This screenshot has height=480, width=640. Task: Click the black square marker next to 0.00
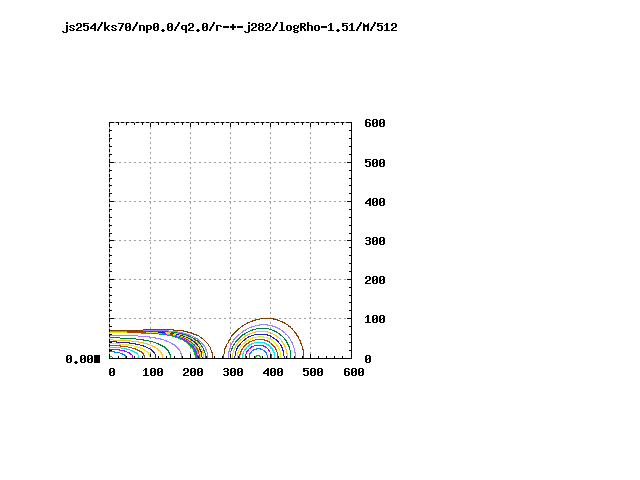[x=97, y=359]
